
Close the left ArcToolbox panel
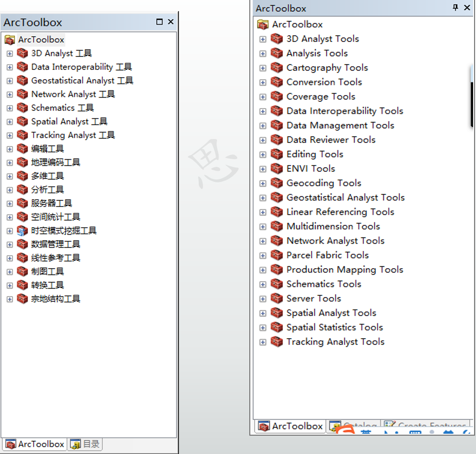(x=171, y=22)
